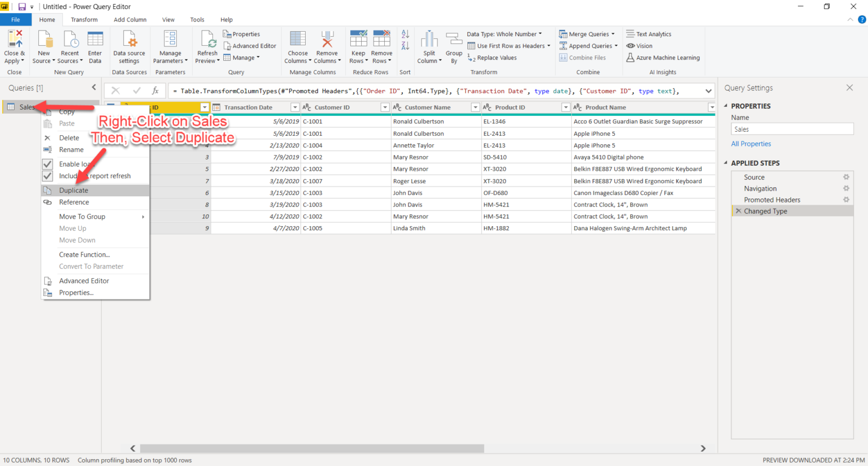This screenshot has height=466, width=868.
Task: Uncheck Include in report refresh
Action: [47, 175]
